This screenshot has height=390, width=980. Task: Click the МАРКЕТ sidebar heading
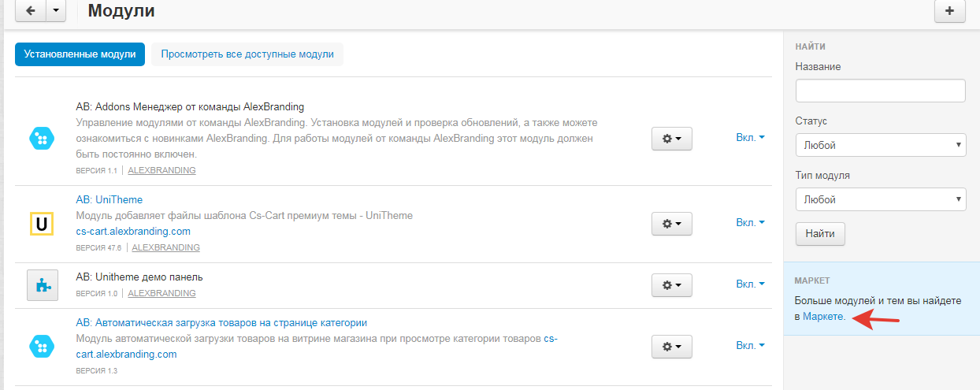[812, 280]
